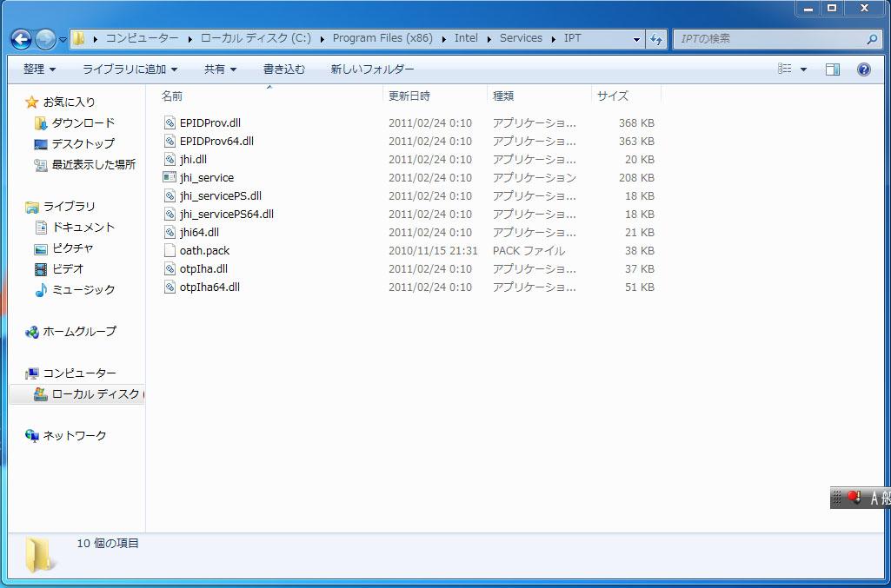Click the ローカル ディスク (C:) breadcrumb
Image resolution: width=891 pixels, height=588 pixels.
[256, 38]
